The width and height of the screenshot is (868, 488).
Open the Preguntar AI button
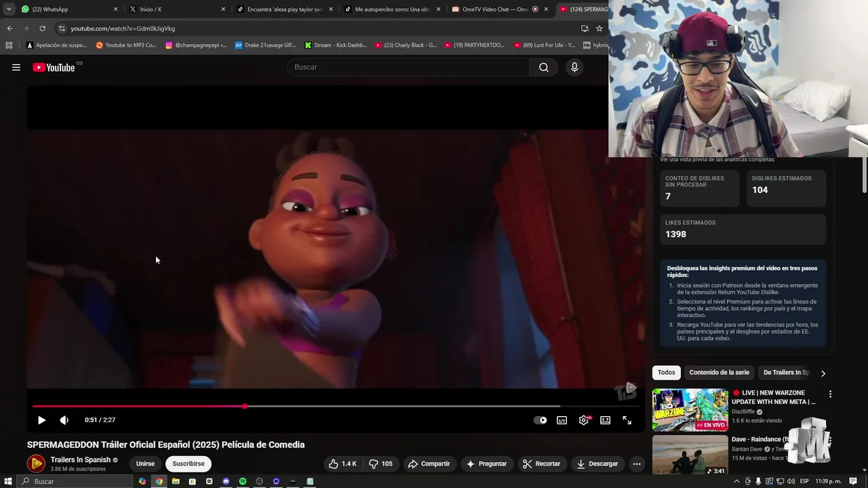[486, 464]
